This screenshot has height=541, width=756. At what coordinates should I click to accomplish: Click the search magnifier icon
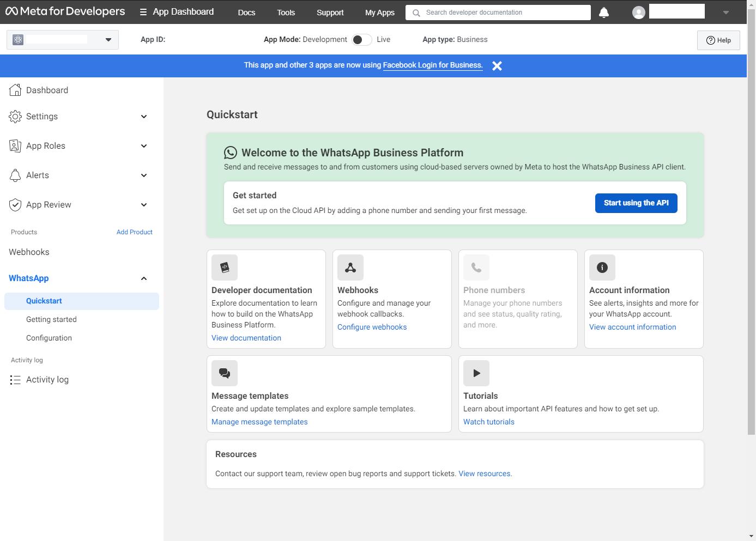pos(416,13)
